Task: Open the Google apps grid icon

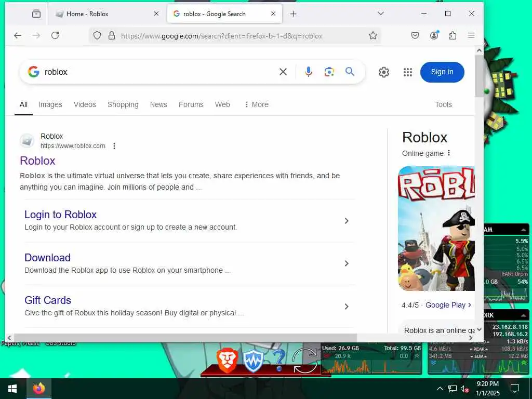Action: (x=407, y=72)
